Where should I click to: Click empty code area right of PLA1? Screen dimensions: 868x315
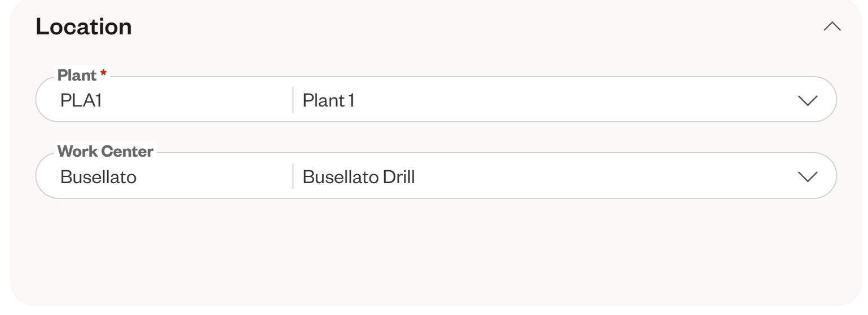point(197,100)
